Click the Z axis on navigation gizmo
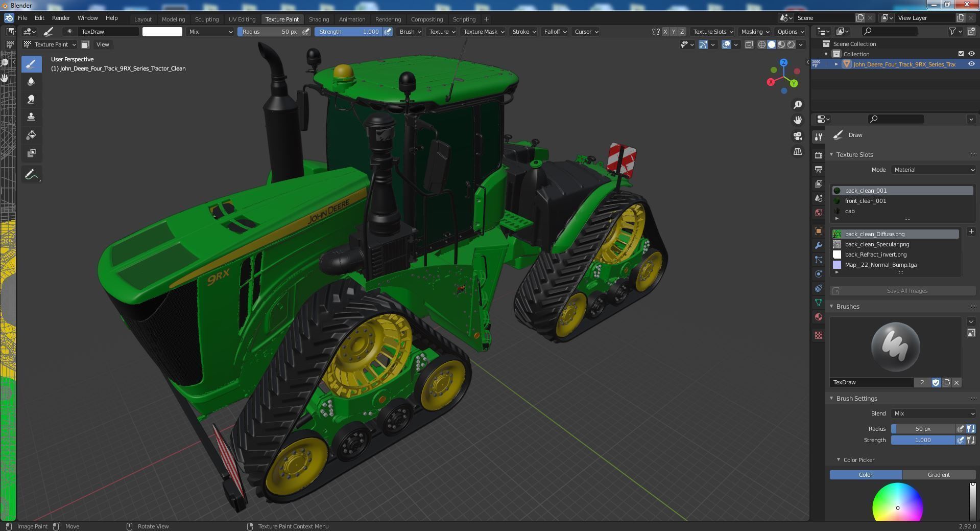Viewport: 980px width, 531px height. [x=783, y=63]
